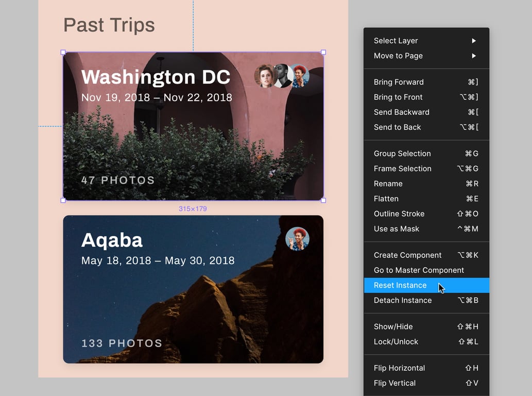
Task: Toggle Lock/Unlock for the selection
Action: (396, 341)
